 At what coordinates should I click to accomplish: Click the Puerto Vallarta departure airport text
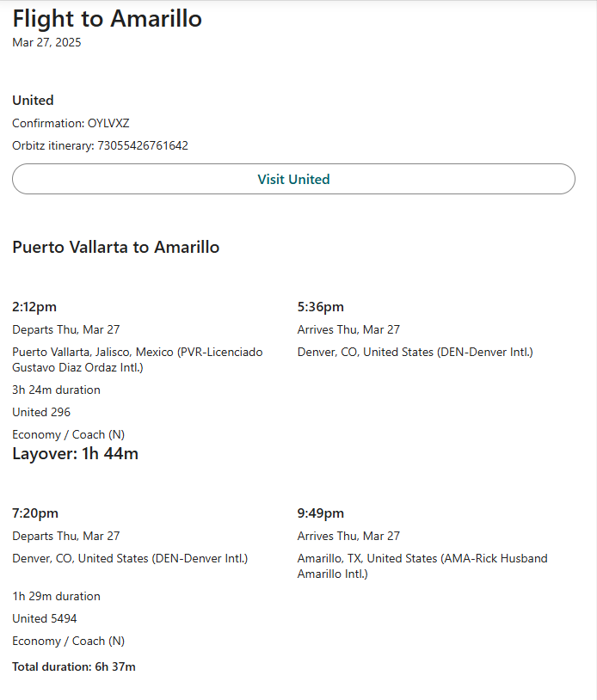138,359
